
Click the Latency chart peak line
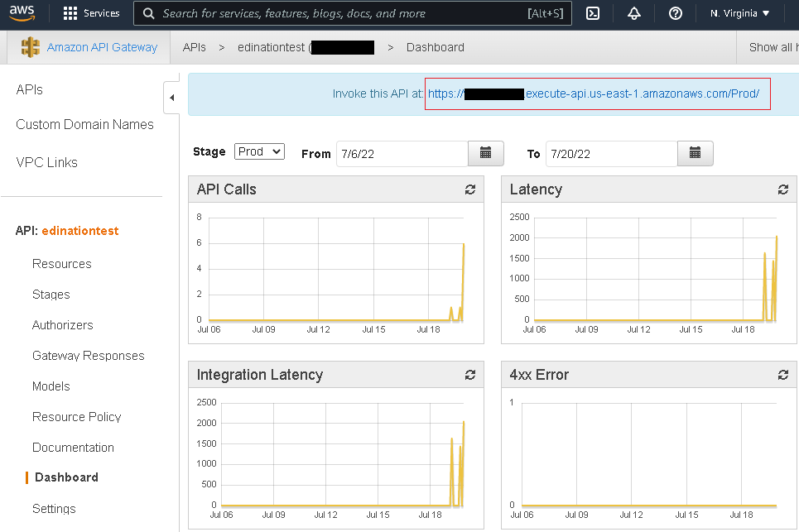pyautogui.click(x=776, y=277)
